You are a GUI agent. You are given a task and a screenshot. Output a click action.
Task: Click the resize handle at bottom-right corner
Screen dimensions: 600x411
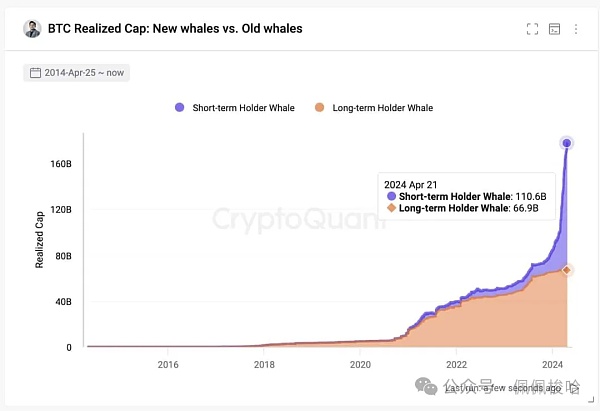(591, 401)
